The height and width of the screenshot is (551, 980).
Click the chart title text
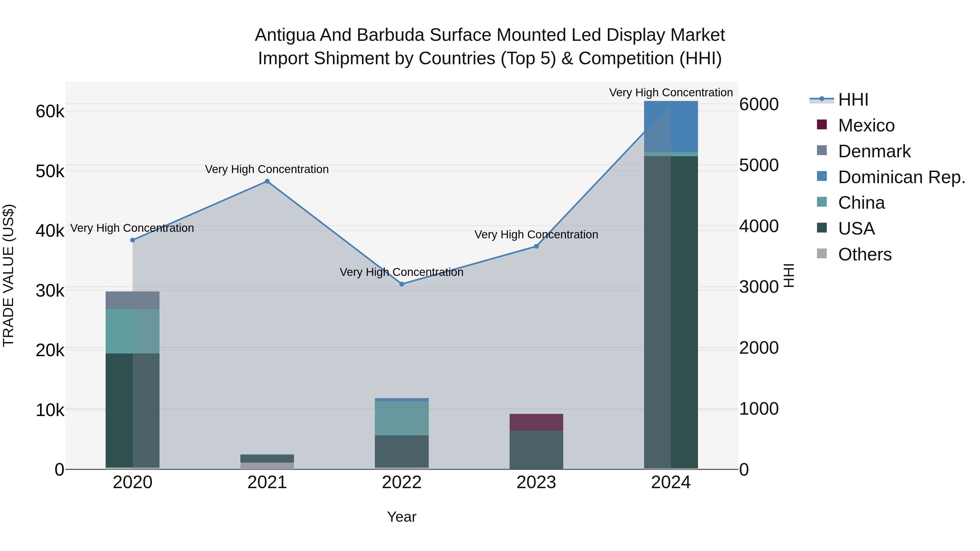(490, 46)
